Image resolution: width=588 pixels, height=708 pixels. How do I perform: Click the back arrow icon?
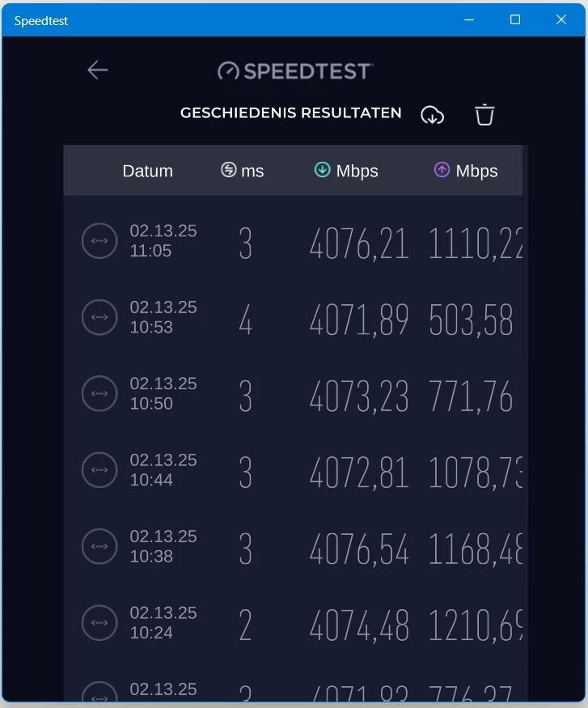pos(98,70)
